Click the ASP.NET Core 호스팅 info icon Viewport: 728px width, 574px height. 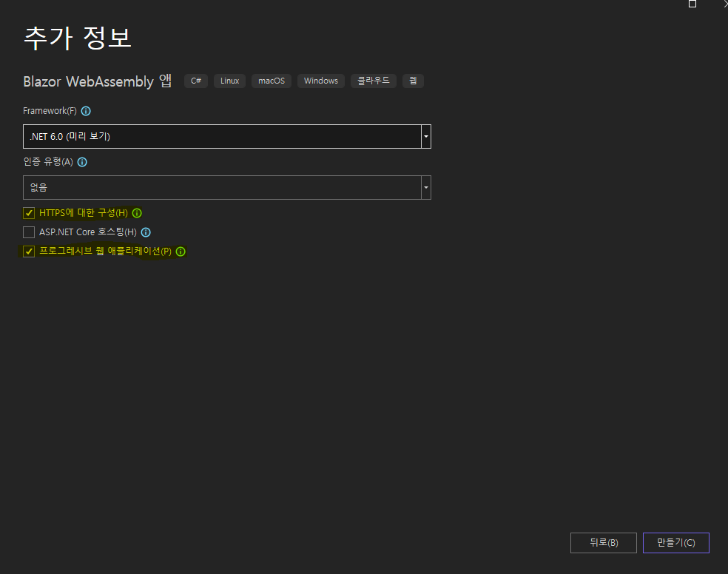[146, 232]
